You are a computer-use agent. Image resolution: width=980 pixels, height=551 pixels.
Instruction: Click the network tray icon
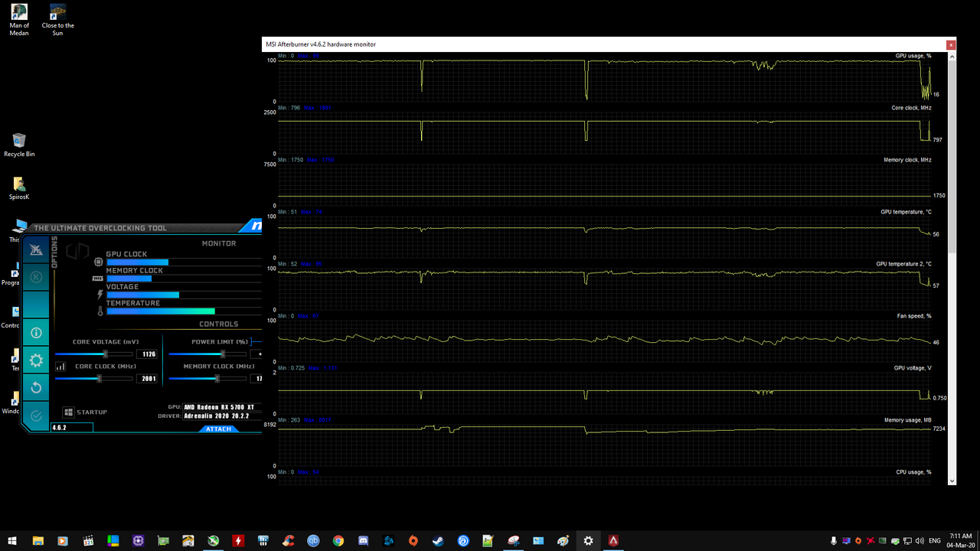[906, 540]
